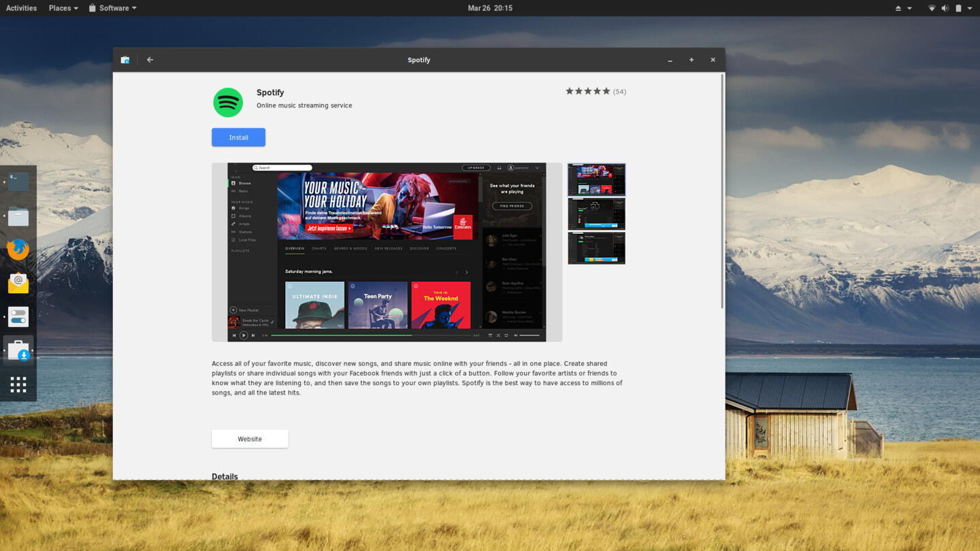
Task: Minimize the Software window
Action: pos(670,60)
